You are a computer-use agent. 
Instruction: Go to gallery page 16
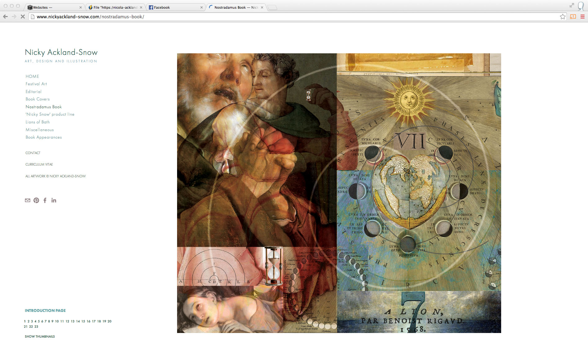tap(88, 321)
